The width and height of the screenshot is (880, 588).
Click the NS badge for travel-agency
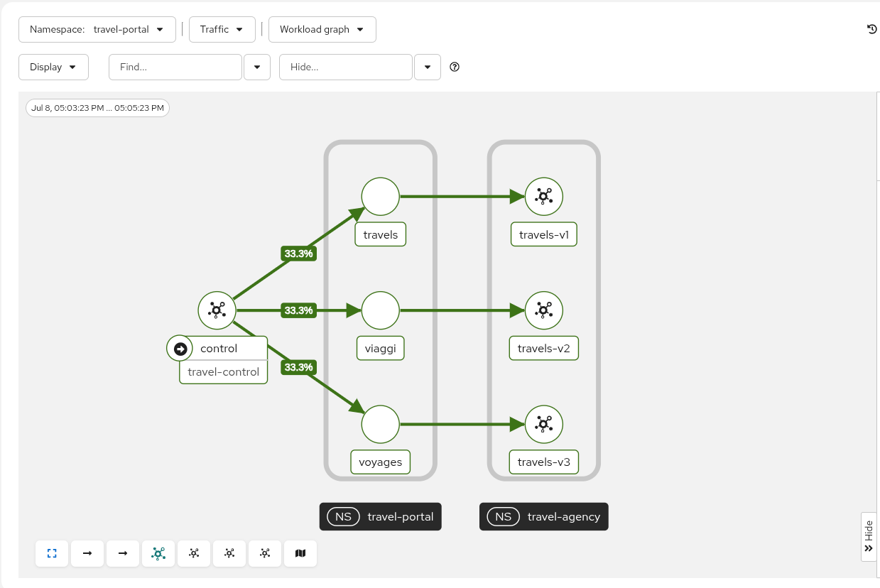coord(503,517)
